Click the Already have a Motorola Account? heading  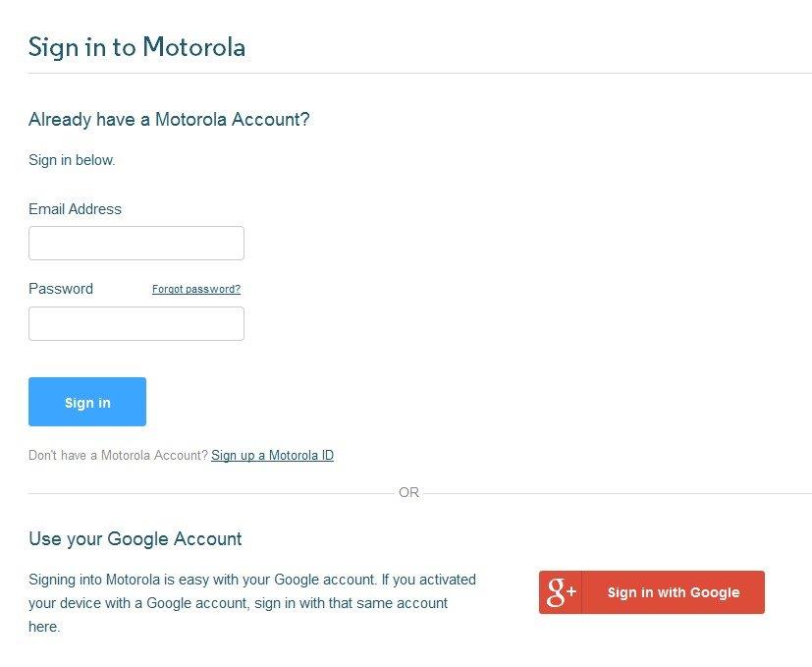(x=169, y=120)
